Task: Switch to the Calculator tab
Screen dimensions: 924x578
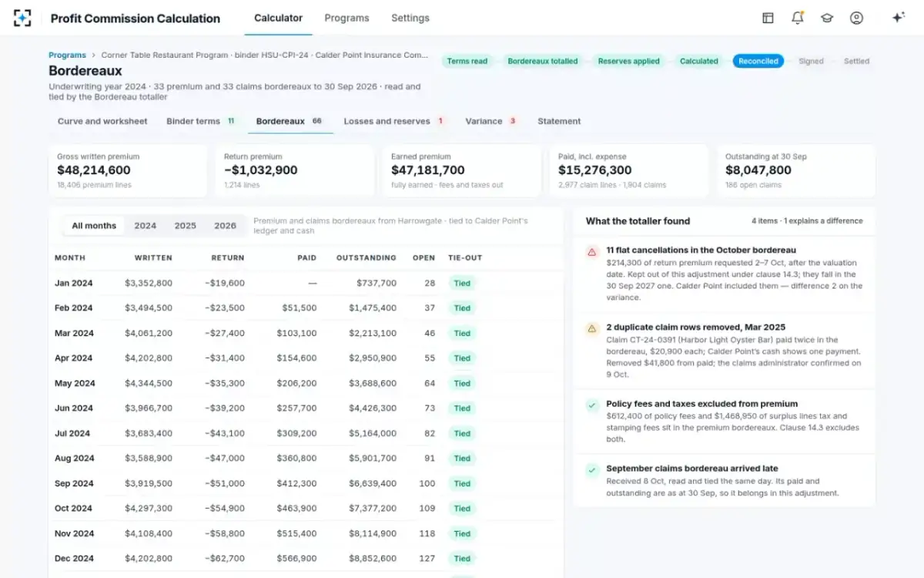Action: point(278,18)
